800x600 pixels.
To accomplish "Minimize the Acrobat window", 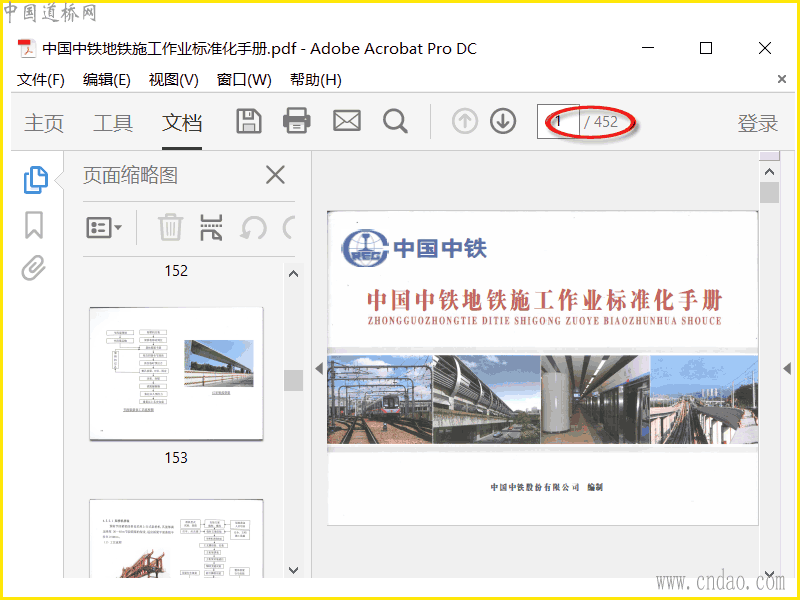I will 648,48.
